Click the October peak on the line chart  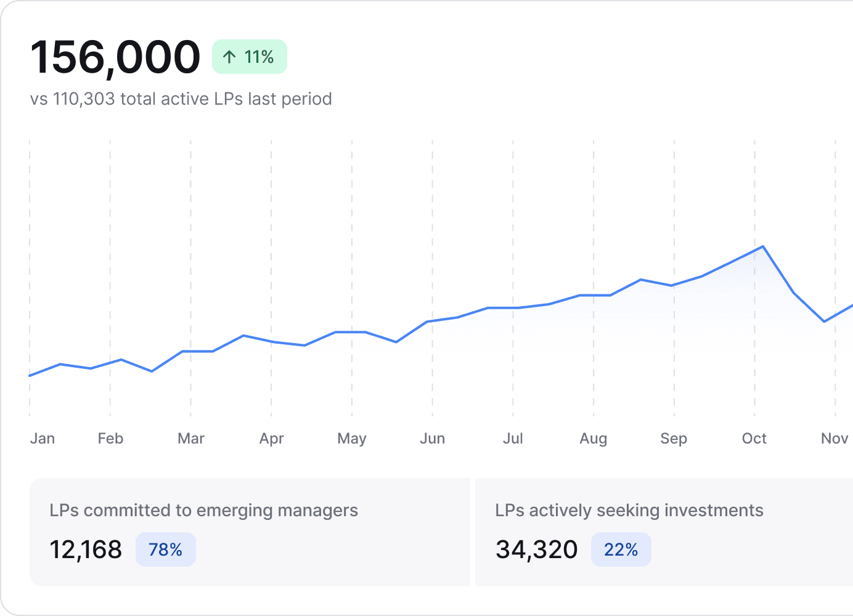(763, 246)
